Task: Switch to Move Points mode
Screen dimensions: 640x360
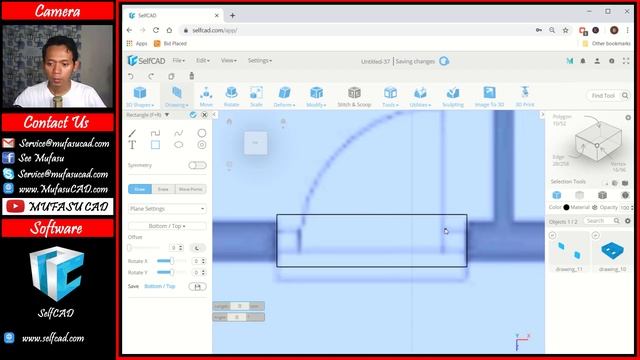Action: point(191,189)
